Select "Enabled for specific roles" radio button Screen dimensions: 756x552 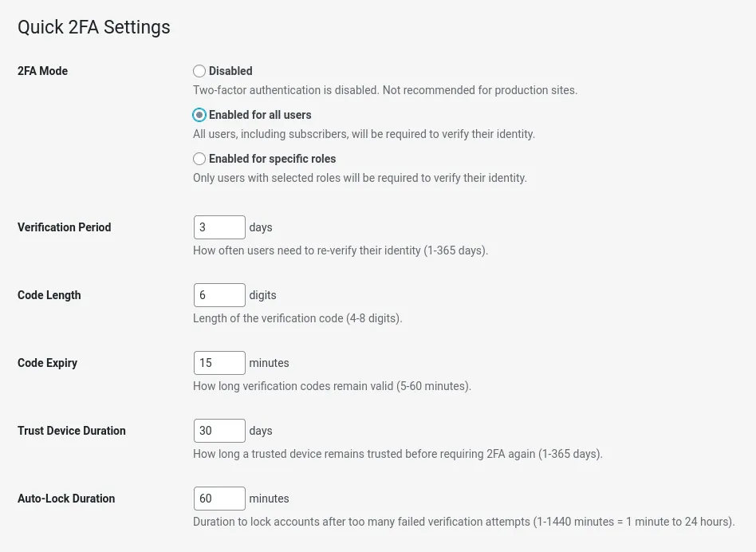pyautogui.click(x=199, y=159)
